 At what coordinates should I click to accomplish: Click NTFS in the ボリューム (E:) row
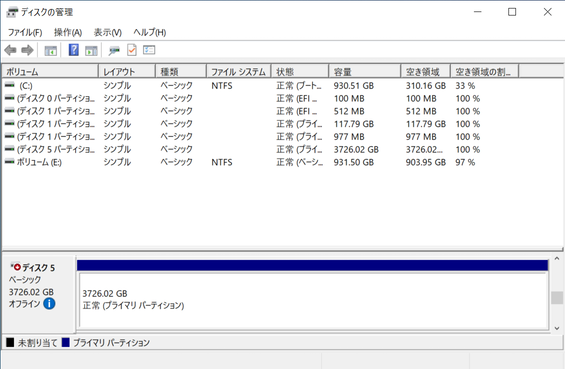tap(222, 162)
